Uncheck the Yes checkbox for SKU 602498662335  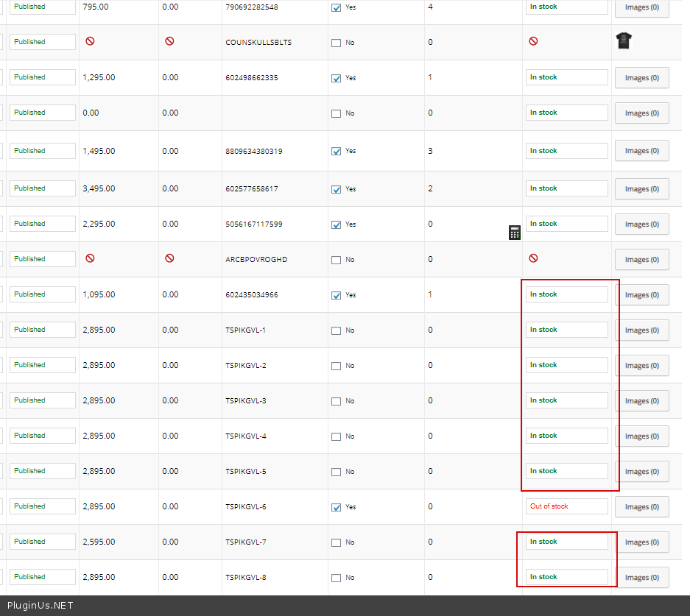(337, 78)
